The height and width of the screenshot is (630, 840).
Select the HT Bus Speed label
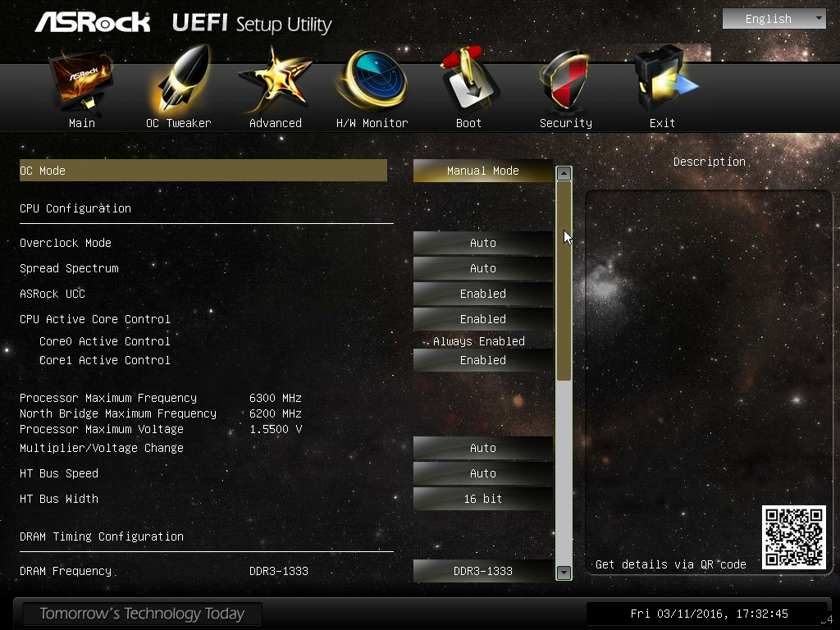tap(59, 473)
